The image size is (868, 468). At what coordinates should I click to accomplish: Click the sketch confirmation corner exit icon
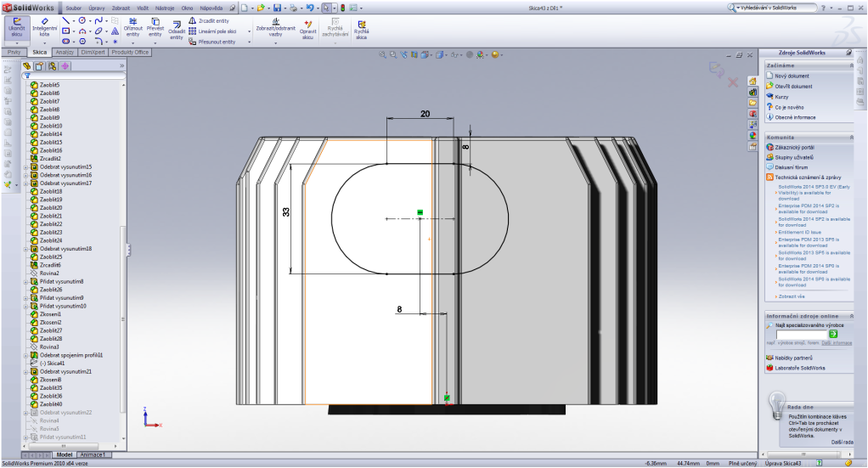click(x=716, y=70)
